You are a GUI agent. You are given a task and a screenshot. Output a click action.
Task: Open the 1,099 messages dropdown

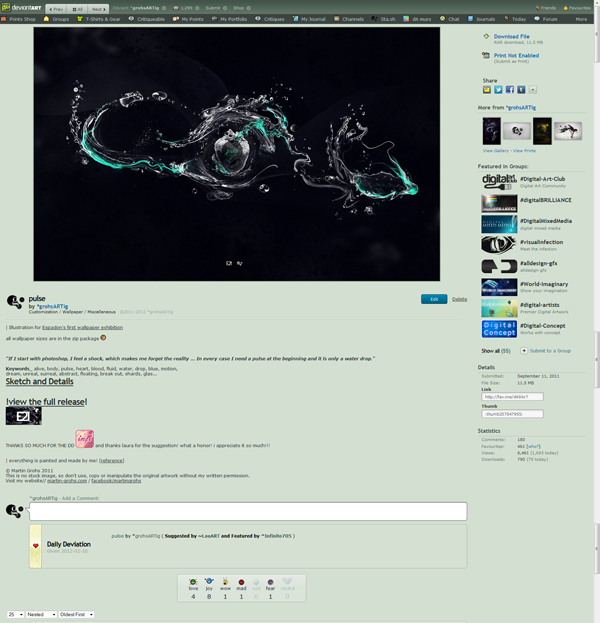coord(186,8)
